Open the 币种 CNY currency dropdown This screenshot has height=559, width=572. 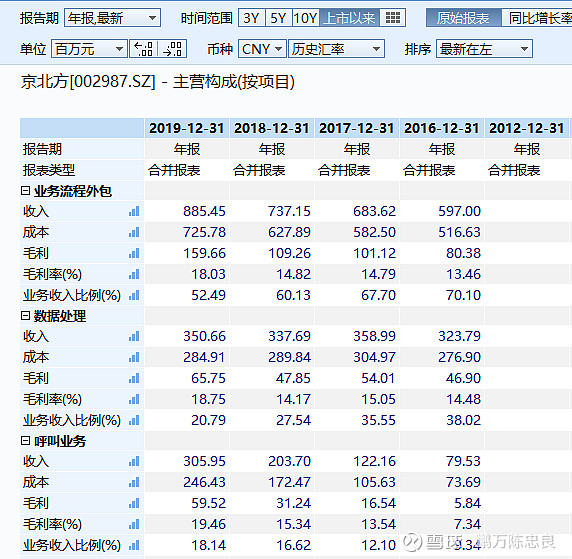(x=262, y=49)
